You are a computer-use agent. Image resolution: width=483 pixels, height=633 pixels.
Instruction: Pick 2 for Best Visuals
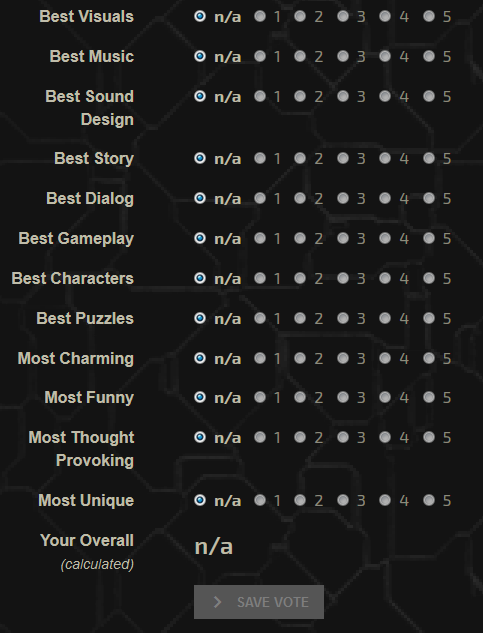[x=300, y=16]
